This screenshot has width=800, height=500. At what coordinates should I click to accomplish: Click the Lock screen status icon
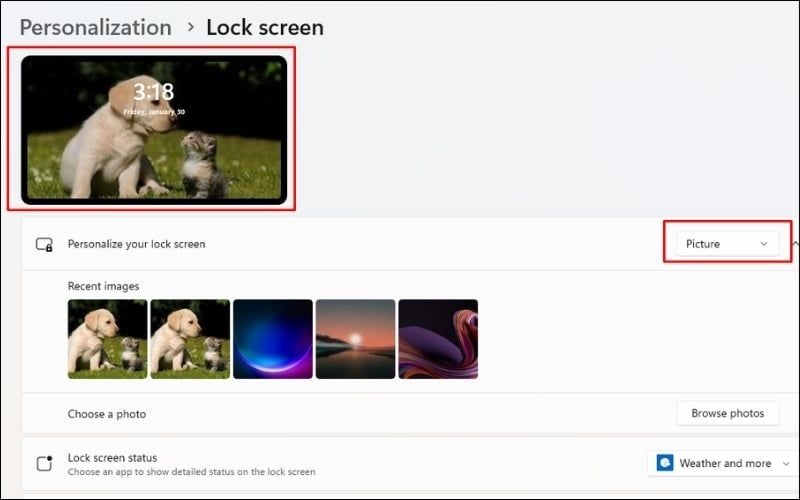pos(44,464)
